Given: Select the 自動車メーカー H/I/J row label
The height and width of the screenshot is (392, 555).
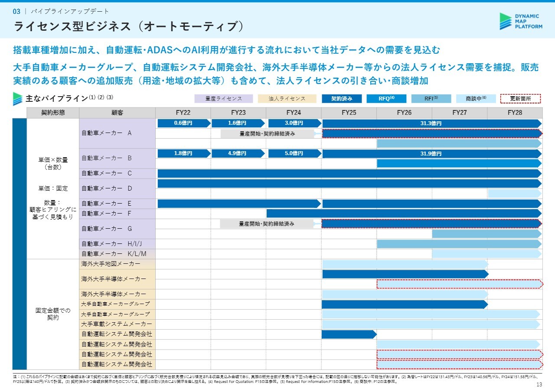Looking at the screenshot, I should (112, 244).
